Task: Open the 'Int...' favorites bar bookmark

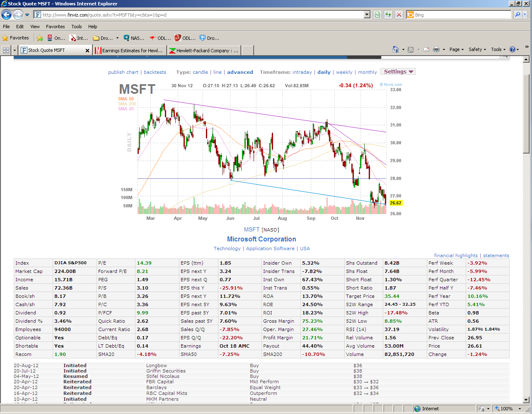Action: click(x=79, y=38)
